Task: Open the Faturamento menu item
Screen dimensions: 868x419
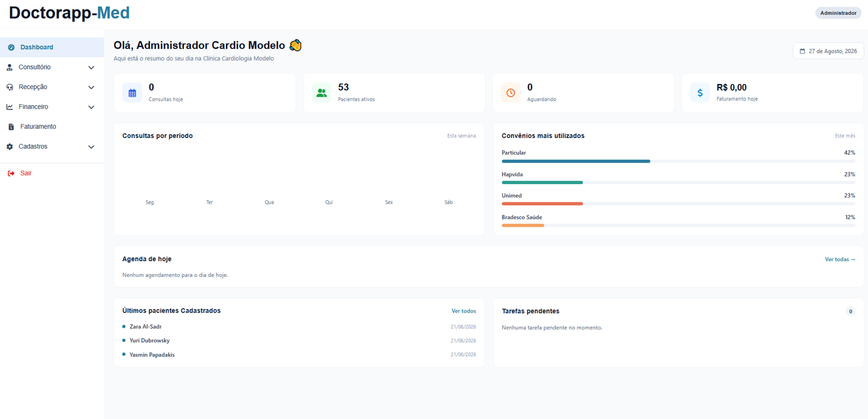Action: (52, 126)
